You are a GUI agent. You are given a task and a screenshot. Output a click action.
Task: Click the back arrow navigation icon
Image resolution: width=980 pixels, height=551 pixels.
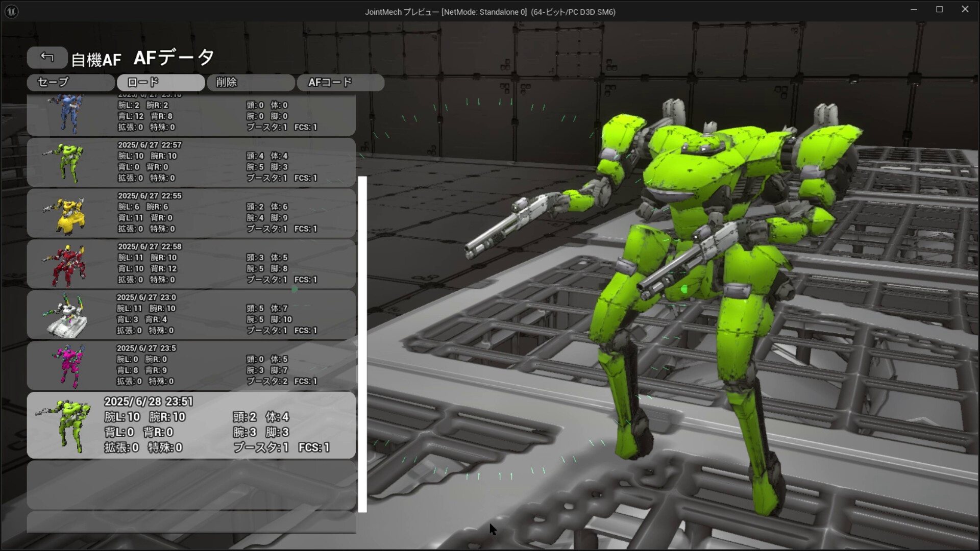click(47, 57)
